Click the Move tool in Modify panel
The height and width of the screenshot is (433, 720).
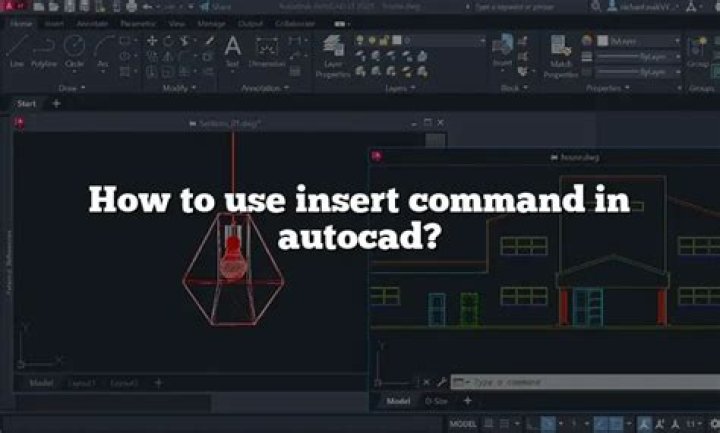pyautogui.click(x=152, y=41)
